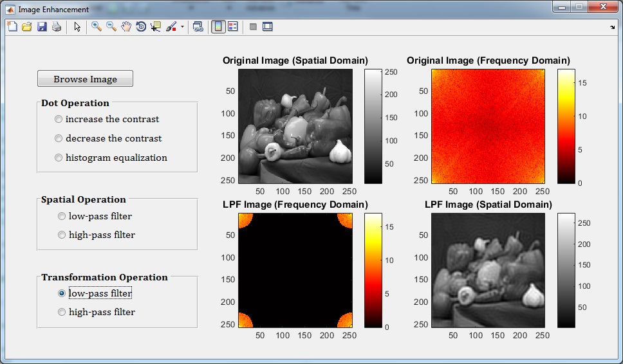Print the figure using the printer icon
Screen dimensions: 623x364
57,27
